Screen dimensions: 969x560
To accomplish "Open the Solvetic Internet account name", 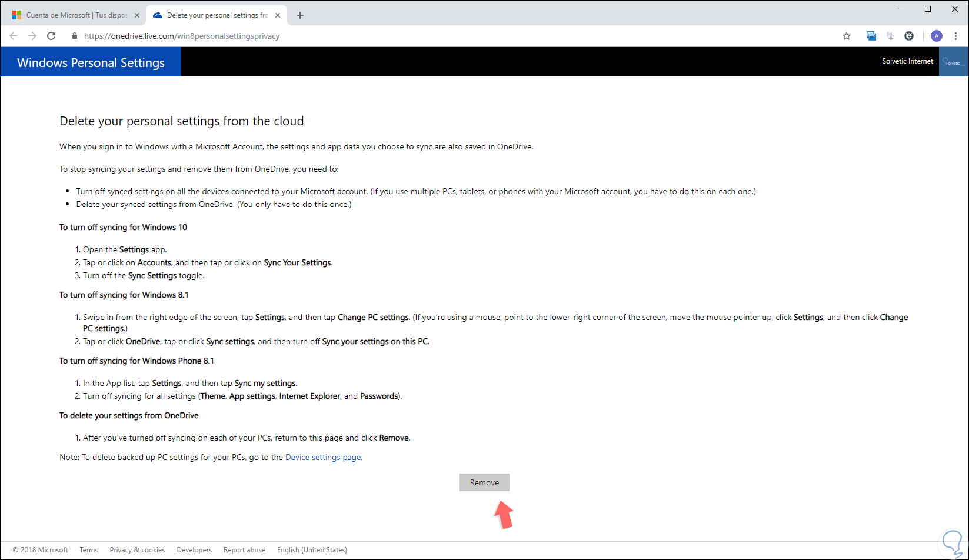I will 907,61.
